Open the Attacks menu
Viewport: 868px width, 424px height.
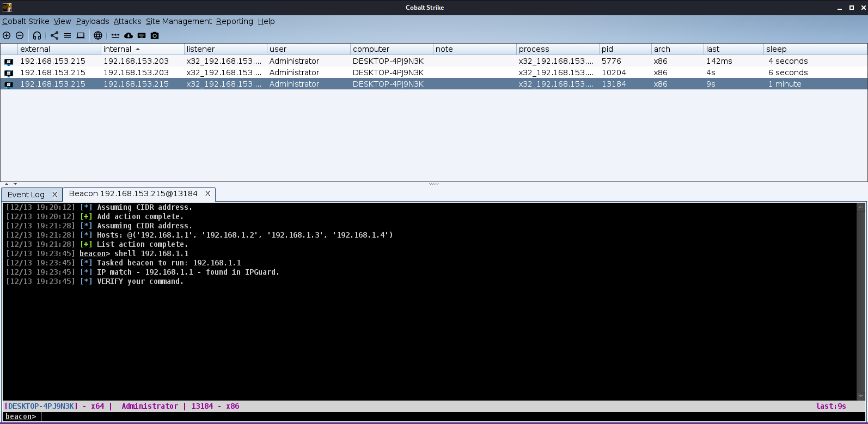tap(127, 21)
